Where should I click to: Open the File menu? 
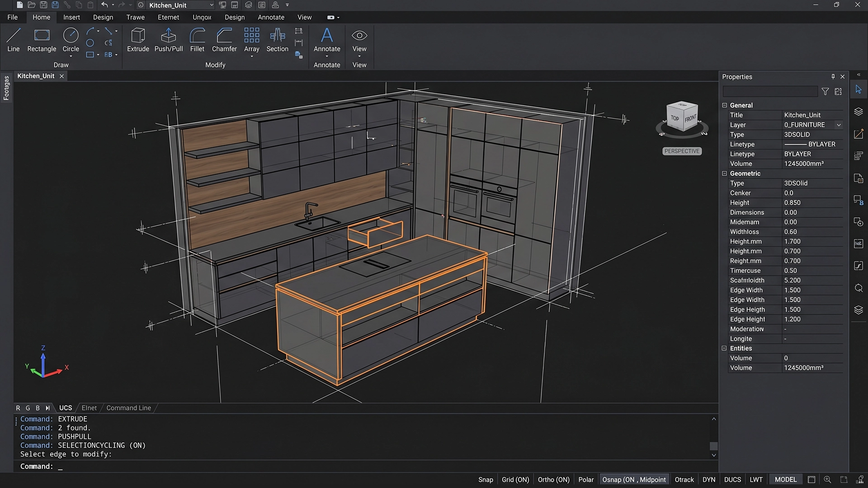[12, 17]
